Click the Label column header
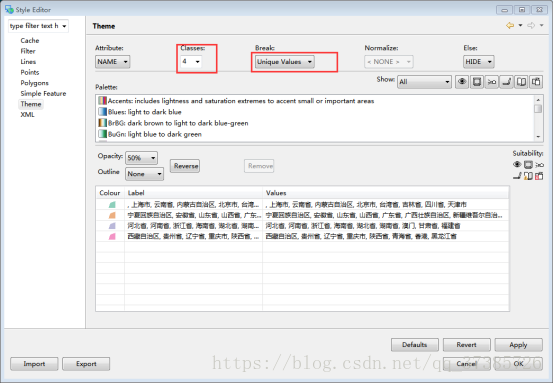The height and width of the screenshot is (383, 553). (x=194, y=193)
